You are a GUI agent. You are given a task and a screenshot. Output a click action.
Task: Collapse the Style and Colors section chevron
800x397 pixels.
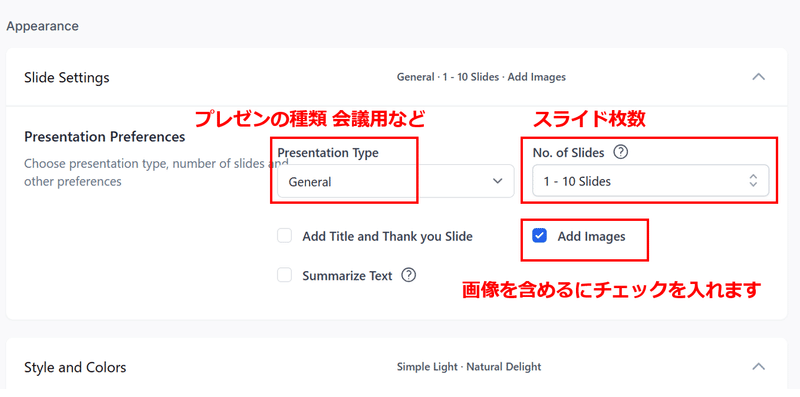(x=759, y=366)
